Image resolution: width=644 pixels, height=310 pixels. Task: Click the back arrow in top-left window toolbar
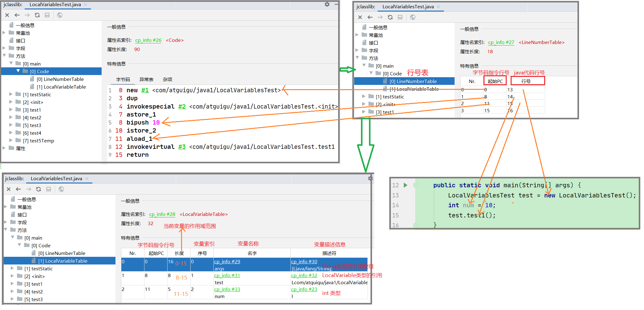click(x=17, y=15)
